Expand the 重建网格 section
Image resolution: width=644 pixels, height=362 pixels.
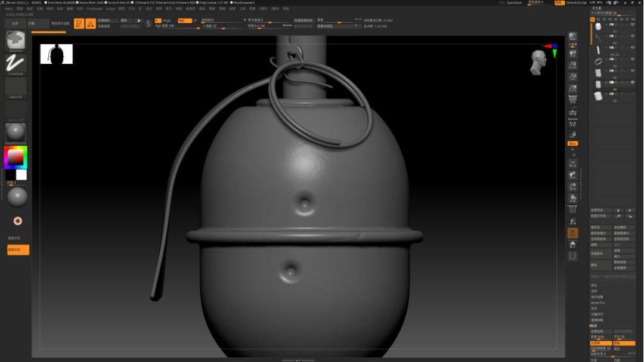597,320
